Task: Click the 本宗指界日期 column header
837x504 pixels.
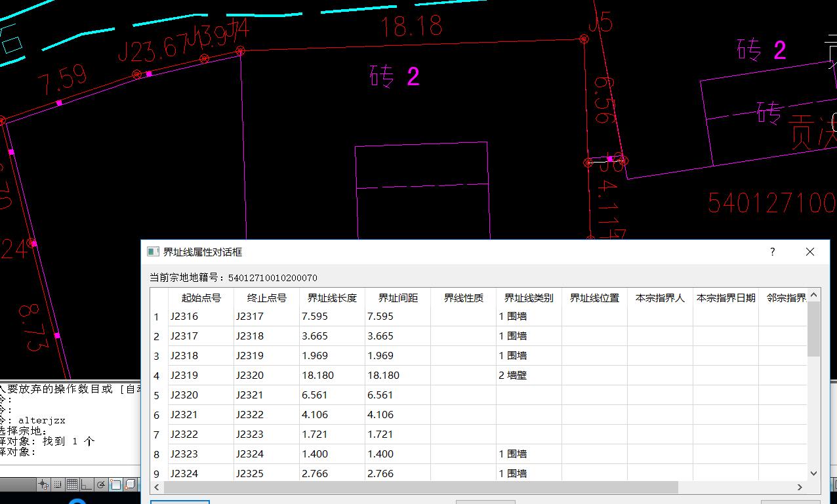Action: [726, 298]
